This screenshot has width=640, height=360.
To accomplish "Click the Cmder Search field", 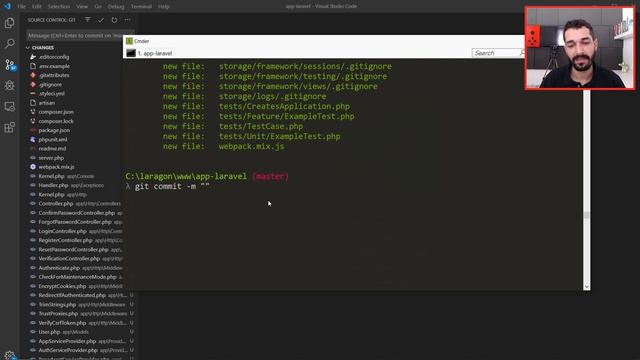I will (x=495, y=53).
